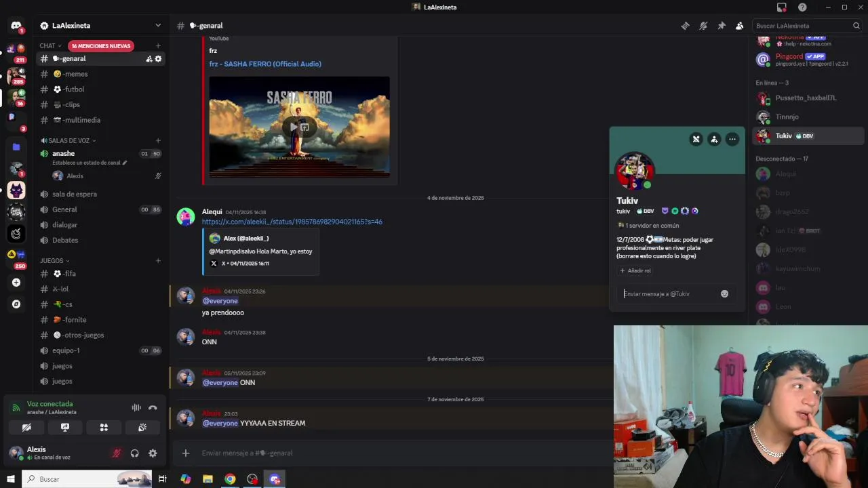
Task: Click the message box for genaral
Action: pyautogui.click(x=403, y=453)
